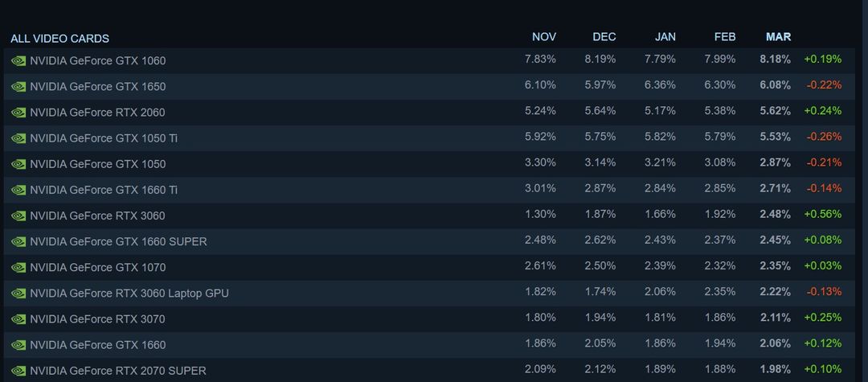The width and height of the screenshot is (868, 382).
Task: Click the 8.18% March value for GTX 1060
Action: pos(775,60)
